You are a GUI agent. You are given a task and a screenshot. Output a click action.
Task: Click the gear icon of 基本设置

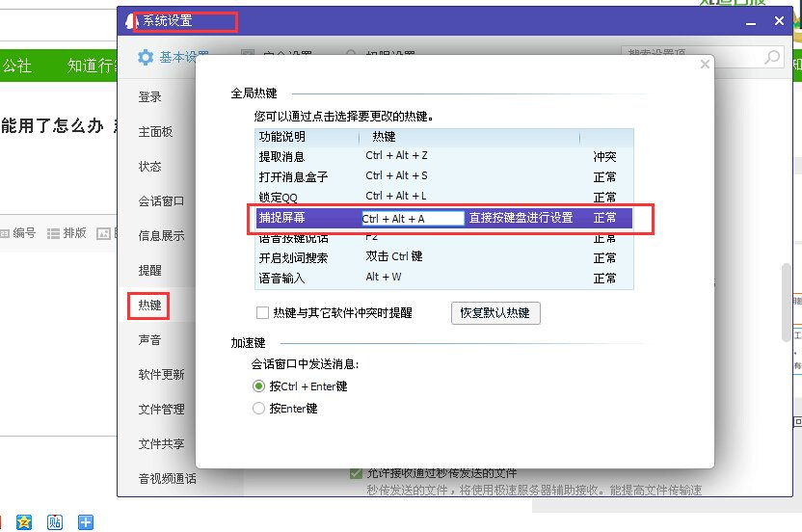click(146, 57)
